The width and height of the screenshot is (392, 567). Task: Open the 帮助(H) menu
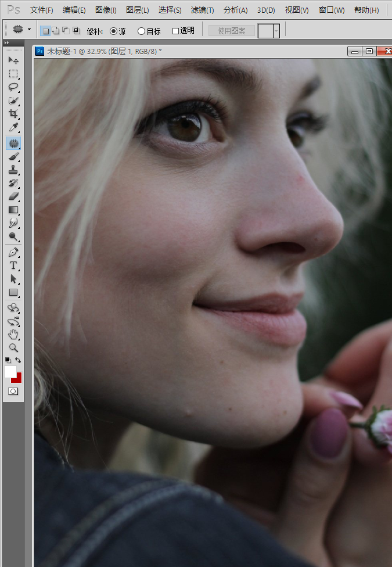(x=366, y=10)
